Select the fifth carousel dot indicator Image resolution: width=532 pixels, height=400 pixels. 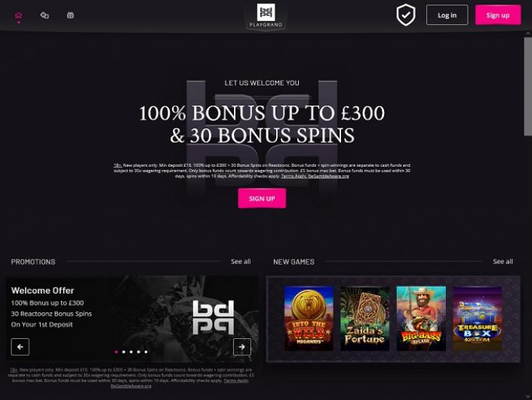coord(146,352)
